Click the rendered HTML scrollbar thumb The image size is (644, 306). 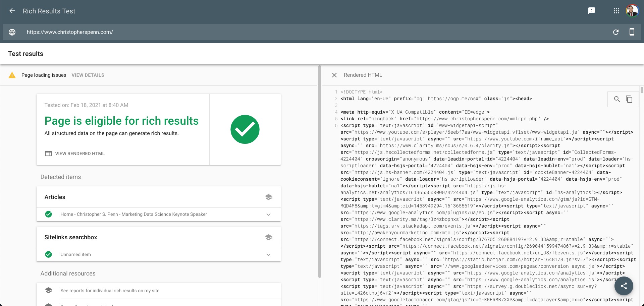click(642, 90)
